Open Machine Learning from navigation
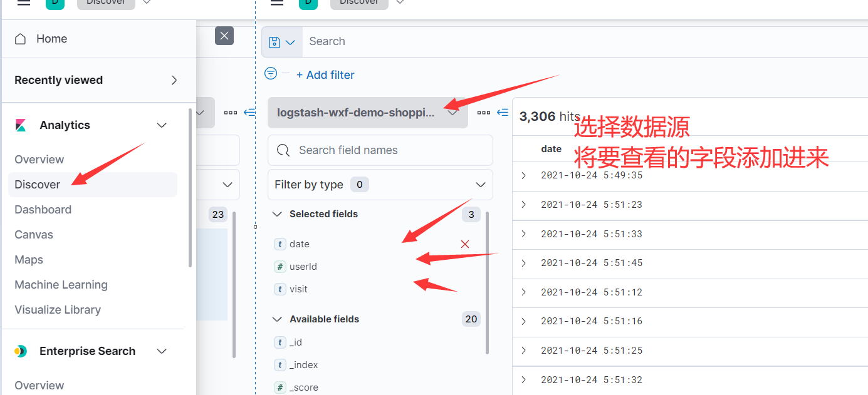Viewport: 868px width, 395px height. 61,285
